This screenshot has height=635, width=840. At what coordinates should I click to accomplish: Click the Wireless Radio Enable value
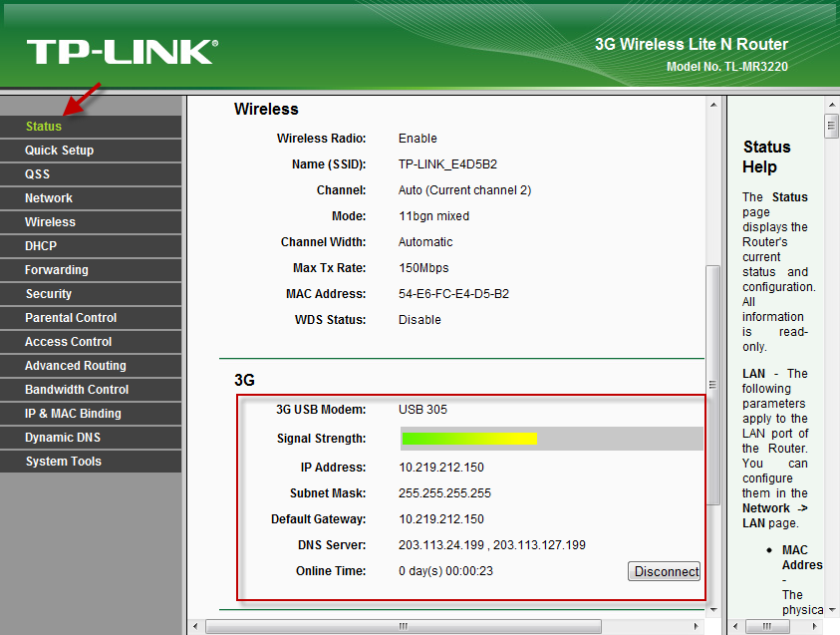[418, 139]
